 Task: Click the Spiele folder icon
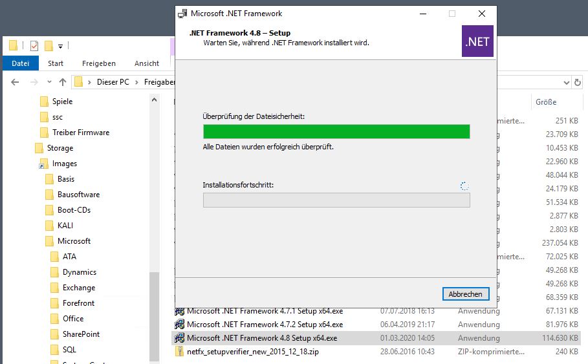[44, 102]
